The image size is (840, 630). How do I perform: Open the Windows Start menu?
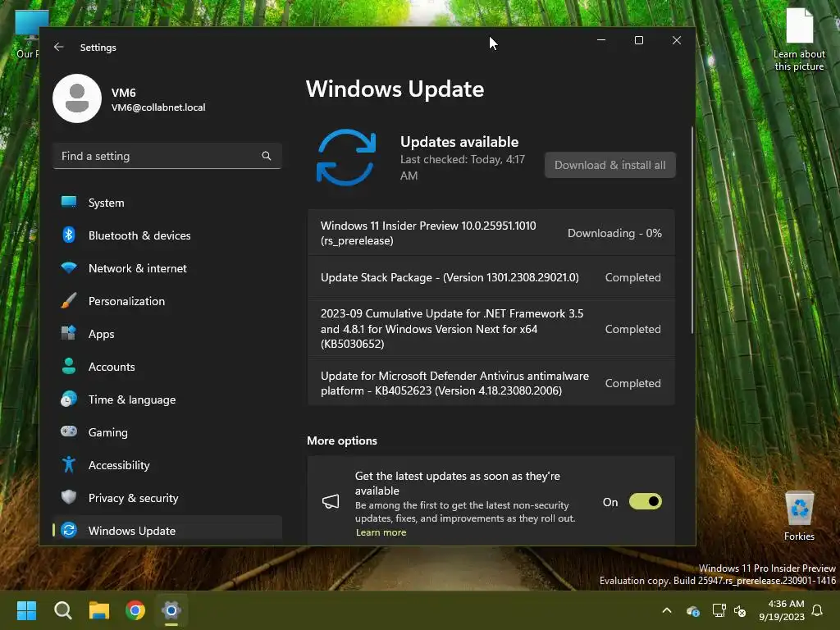(x=26, y=610)
